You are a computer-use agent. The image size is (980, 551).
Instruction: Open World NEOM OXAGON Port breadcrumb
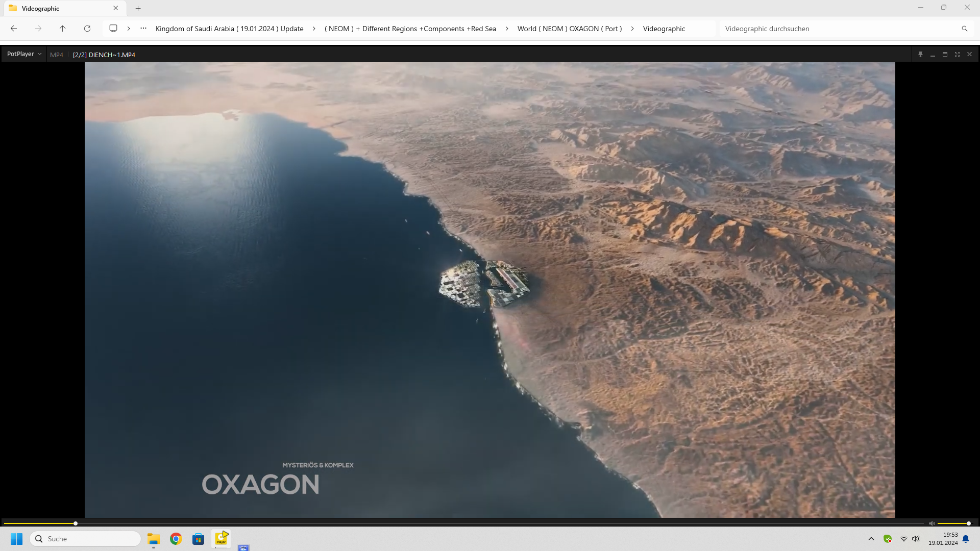click(x=570, y=29)
